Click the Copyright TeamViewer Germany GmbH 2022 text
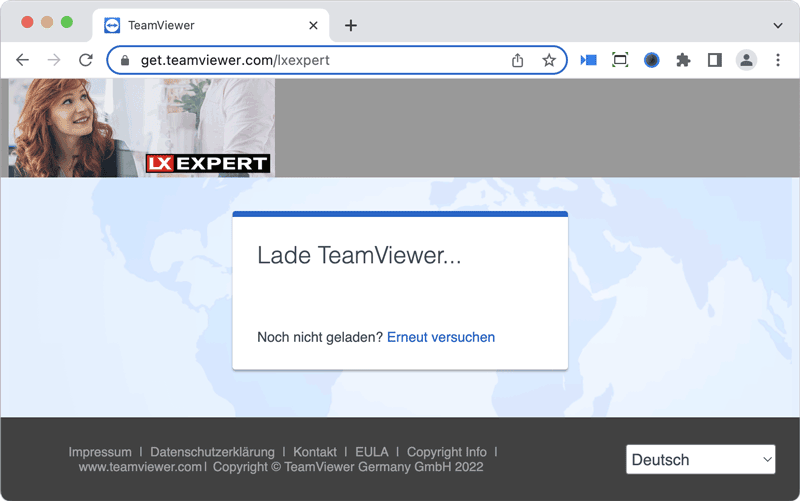This screenshot has width=800, height=501. tap(348, 467)
